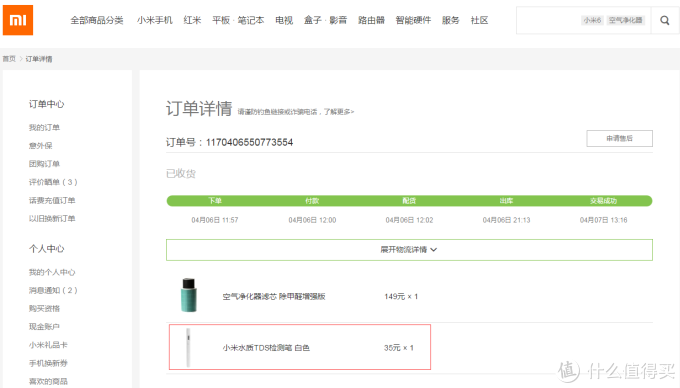
Task: Click the 下单 progress step
Action: [215, 201]
